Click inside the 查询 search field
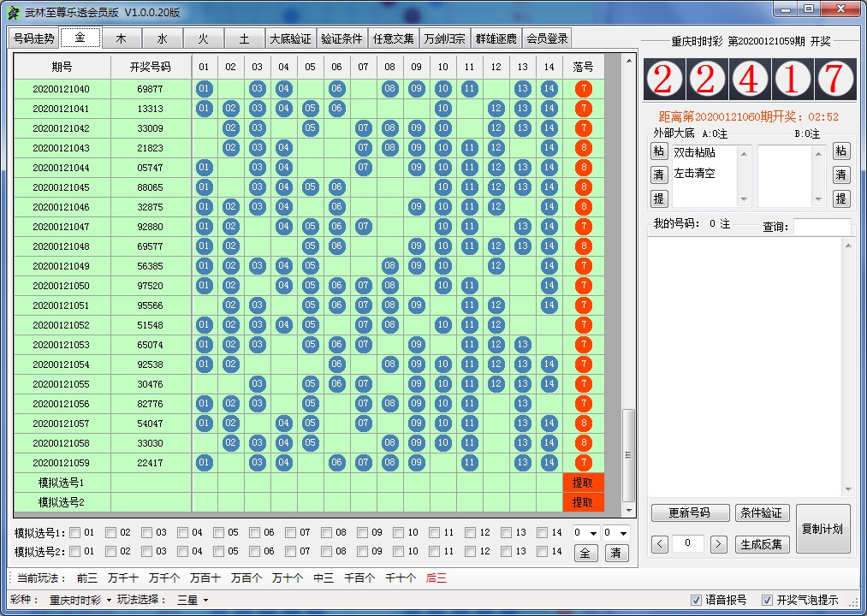This screenshot has height=616, width=867. coord(822,226)
